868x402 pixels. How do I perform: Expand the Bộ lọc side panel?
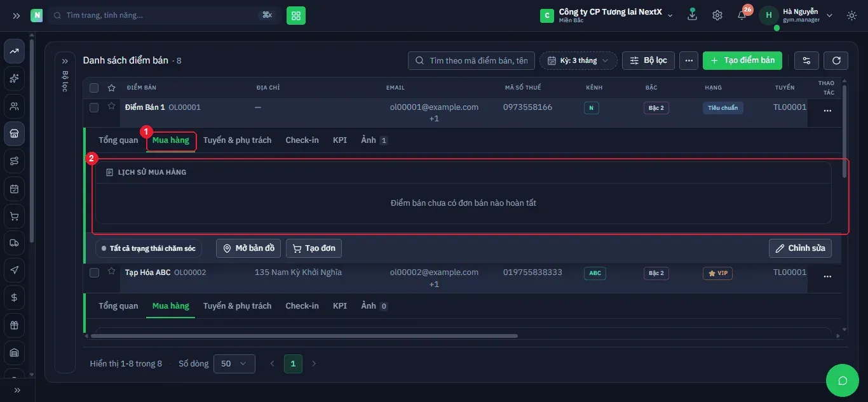(65, 61)
